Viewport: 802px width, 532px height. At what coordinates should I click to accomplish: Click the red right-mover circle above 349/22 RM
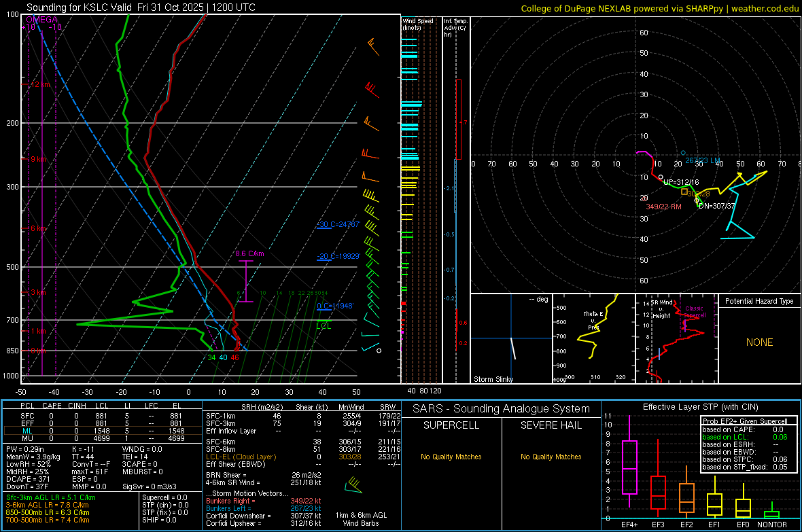(x=644, y=198)
